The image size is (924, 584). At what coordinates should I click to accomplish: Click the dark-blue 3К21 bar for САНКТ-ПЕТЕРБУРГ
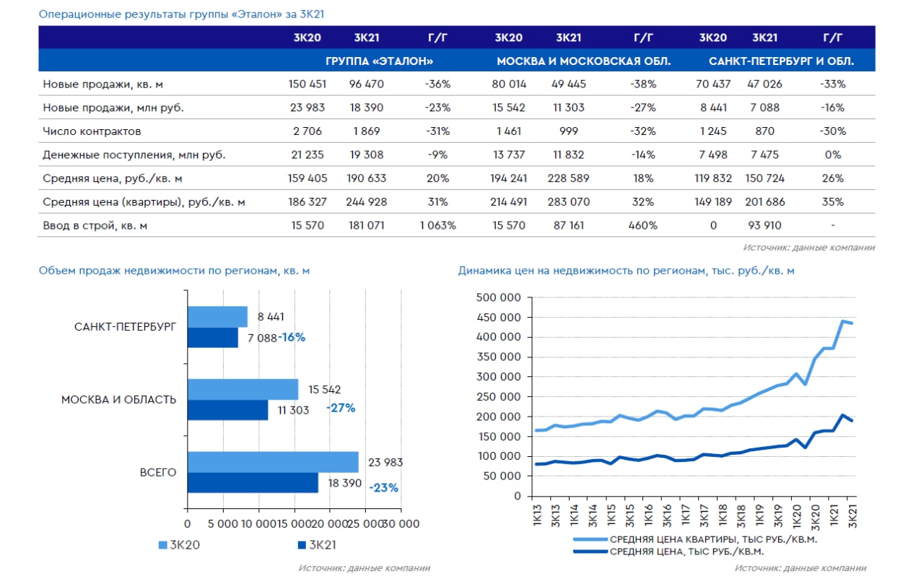coord(213,338)
